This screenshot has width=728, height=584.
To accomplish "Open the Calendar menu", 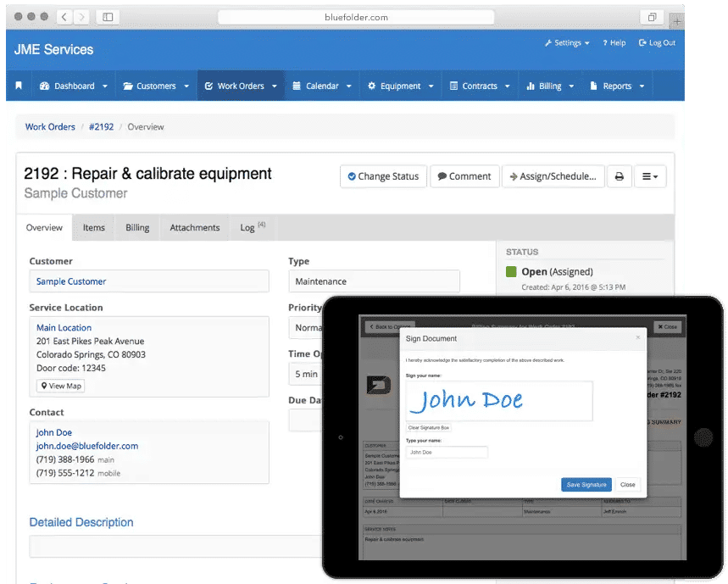I will (322, 86).
